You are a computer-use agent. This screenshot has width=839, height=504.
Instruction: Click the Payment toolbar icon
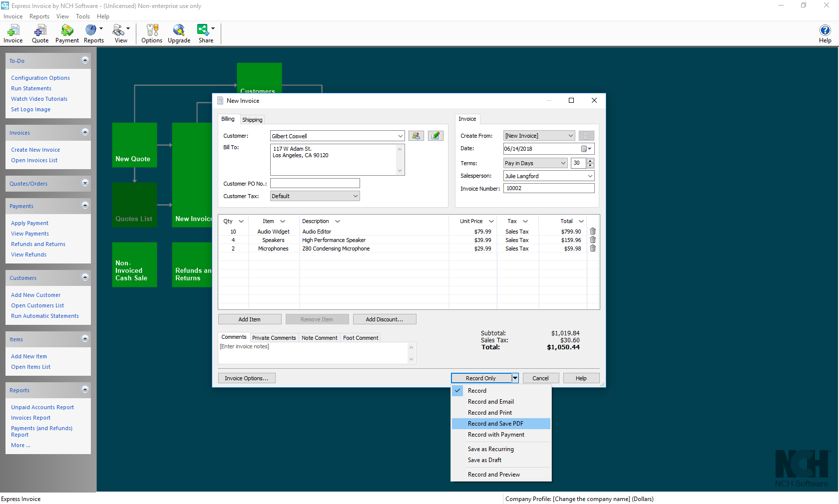click(67, 34)
